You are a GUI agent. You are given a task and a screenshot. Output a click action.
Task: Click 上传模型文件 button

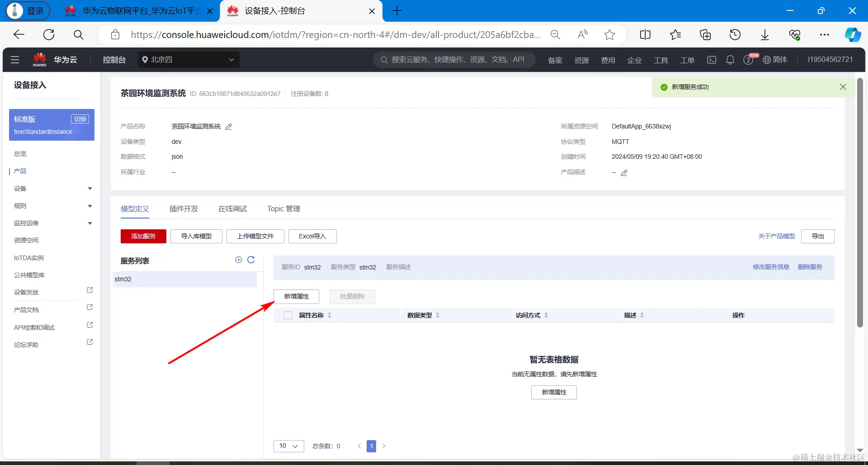click(x=255, y=236)
